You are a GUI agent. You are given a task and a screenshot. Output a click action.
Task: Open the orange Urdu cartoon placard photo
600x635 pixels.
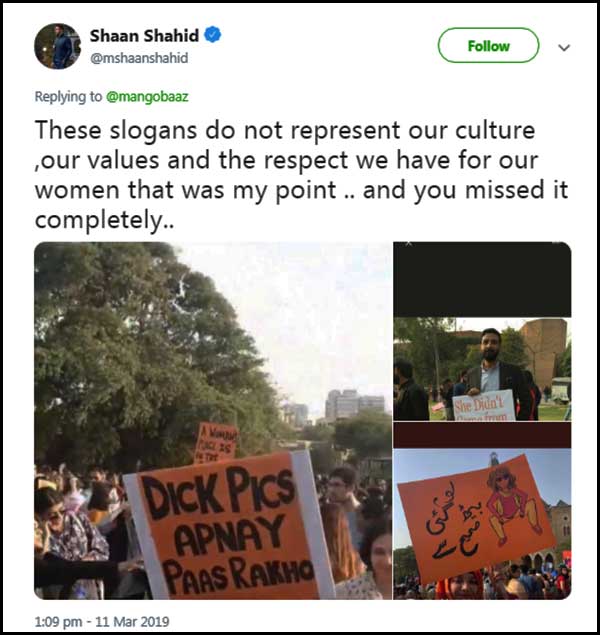tap(482, 524)
